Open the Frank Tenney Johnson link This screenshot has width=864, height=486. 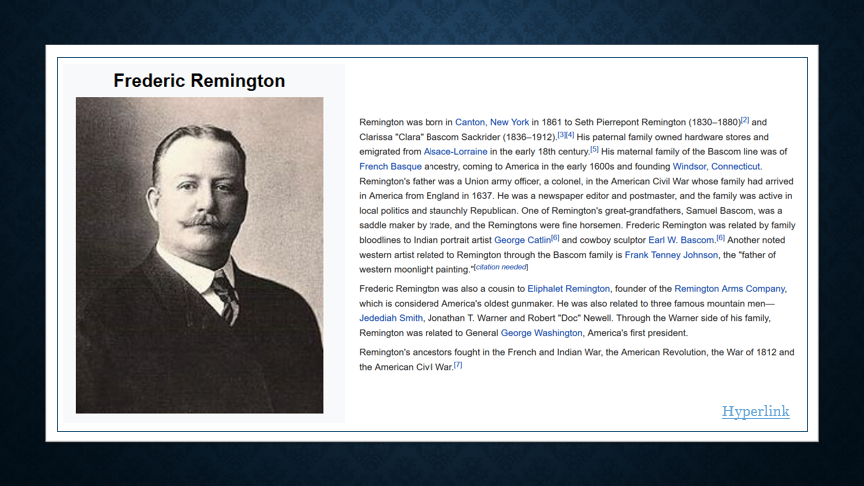pyautogui.click(x=671, y=255)
